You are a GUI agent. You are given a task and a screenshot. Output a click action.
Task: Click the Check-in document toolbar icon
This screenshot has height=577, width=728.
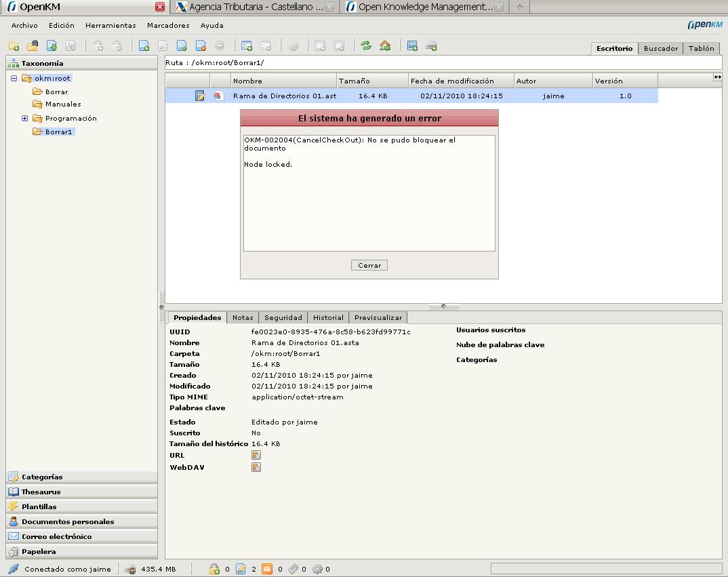[182, 45]
